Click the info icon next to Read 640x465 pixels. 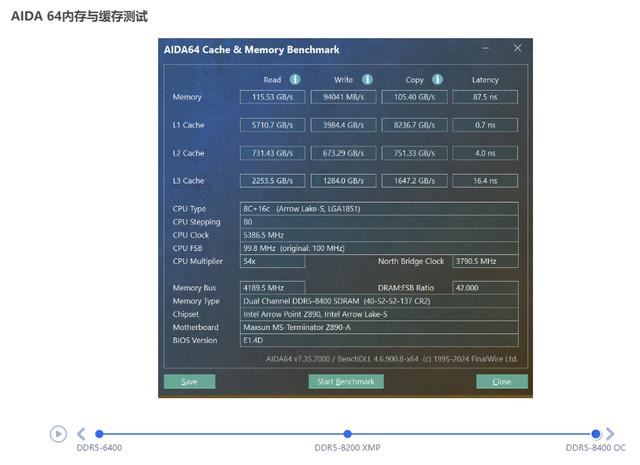coord(295,80)
